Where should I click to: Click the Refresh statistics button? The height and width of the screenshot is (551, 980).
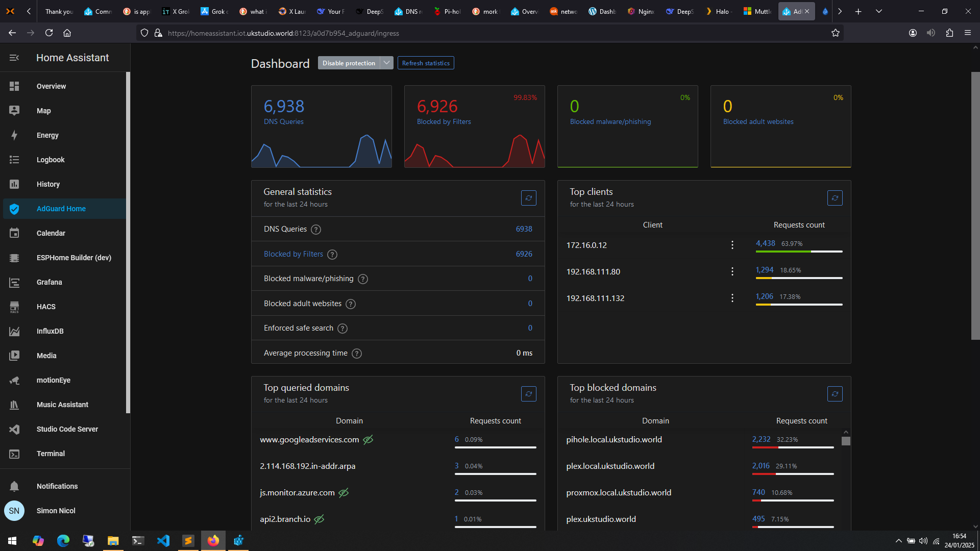pyautogui.click(x=426, y=63)
